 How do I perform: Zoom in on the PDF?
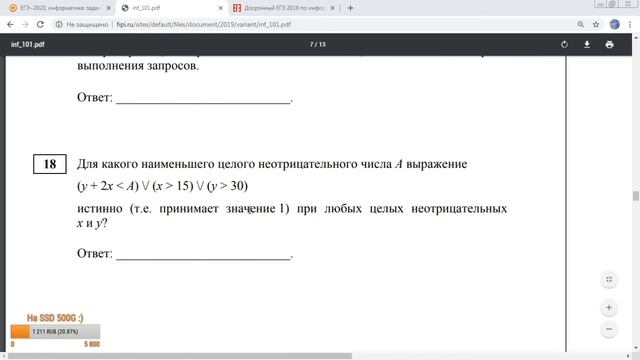tap(609, 308)
